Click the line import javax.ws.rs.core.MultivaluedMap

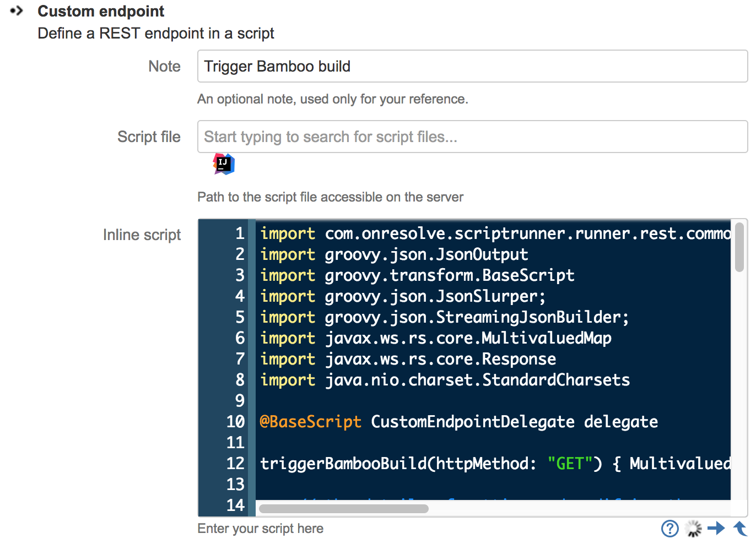click(x=435, y=338)
